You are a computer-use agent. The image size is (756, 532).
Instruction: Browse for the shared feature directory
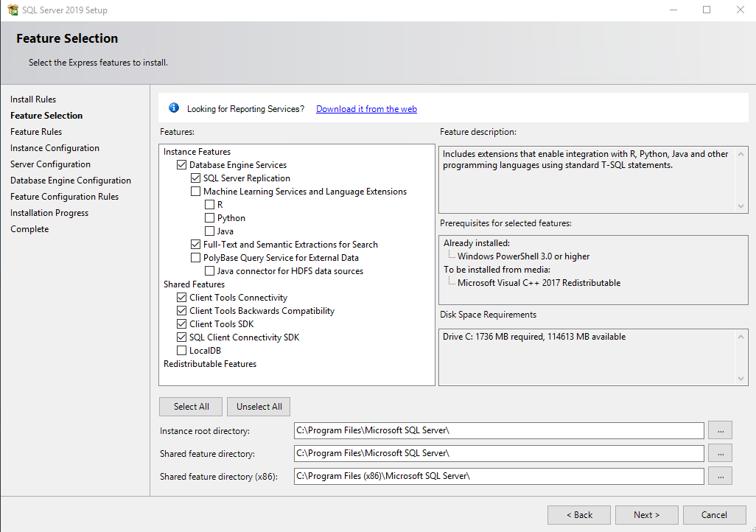(720, 453)
